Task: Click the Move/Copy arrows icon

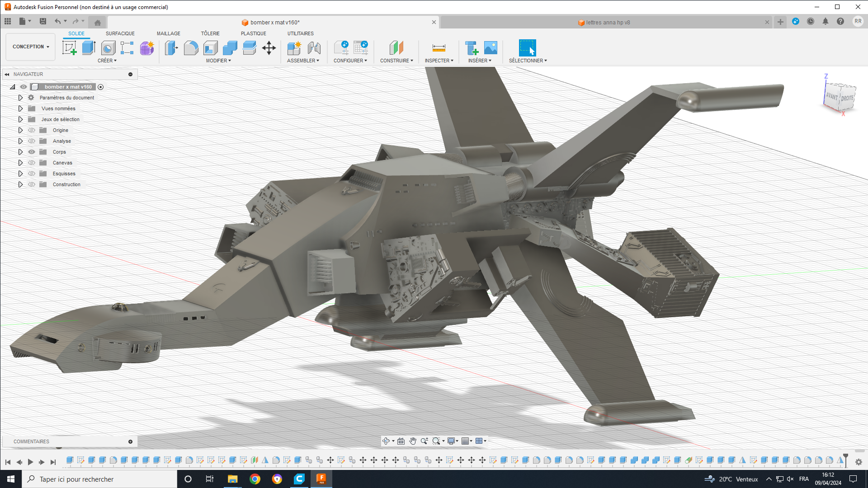Action: [269, 48]
